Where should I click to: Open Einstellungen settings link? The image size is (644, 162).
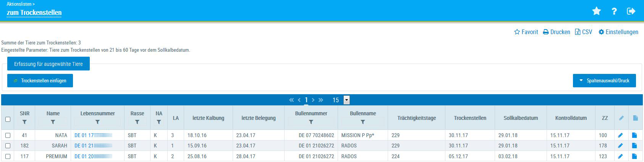click(618, 32)
